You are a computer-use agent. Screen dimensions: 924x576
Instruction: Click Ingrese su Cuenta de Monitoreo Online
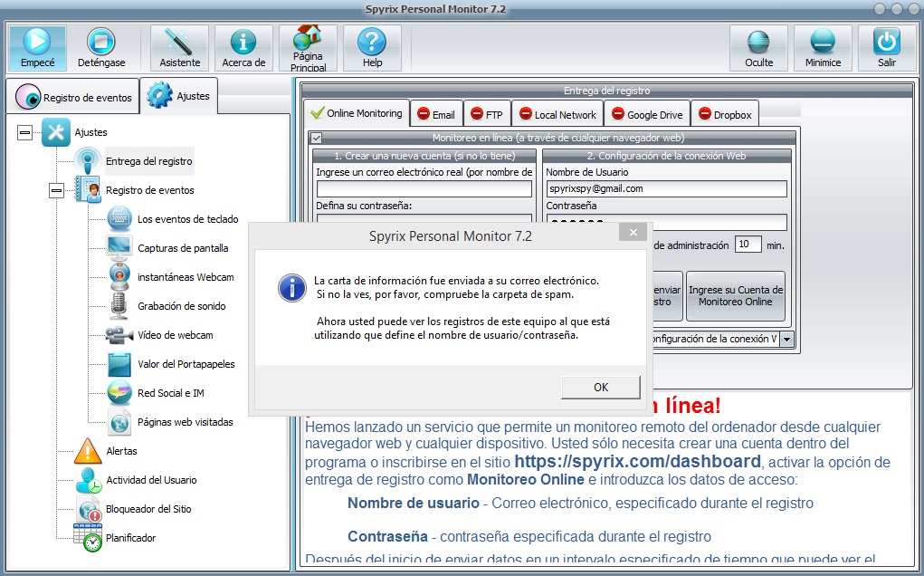[x=736, y=296]
